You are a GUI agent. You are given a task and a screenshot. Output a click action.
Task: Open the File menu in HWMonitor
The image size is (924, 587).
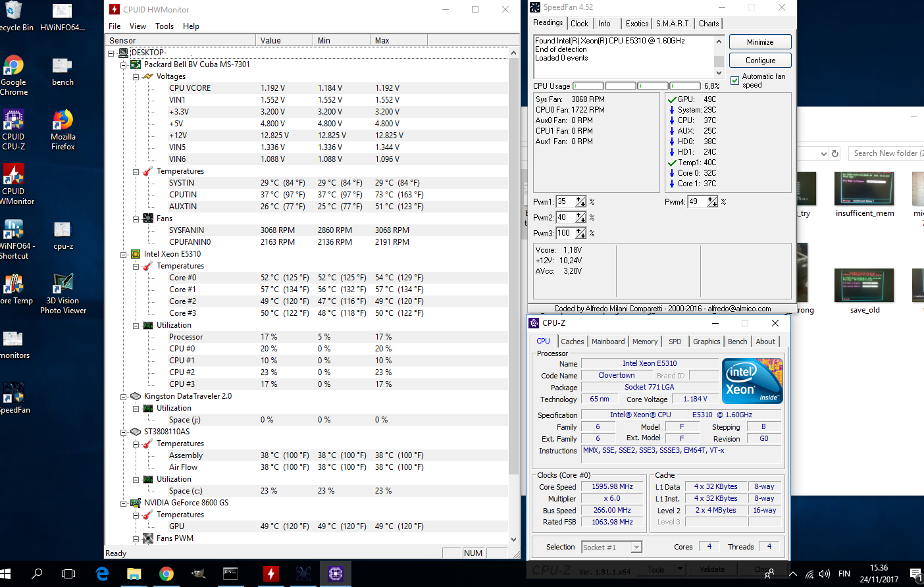pos(115,26)
